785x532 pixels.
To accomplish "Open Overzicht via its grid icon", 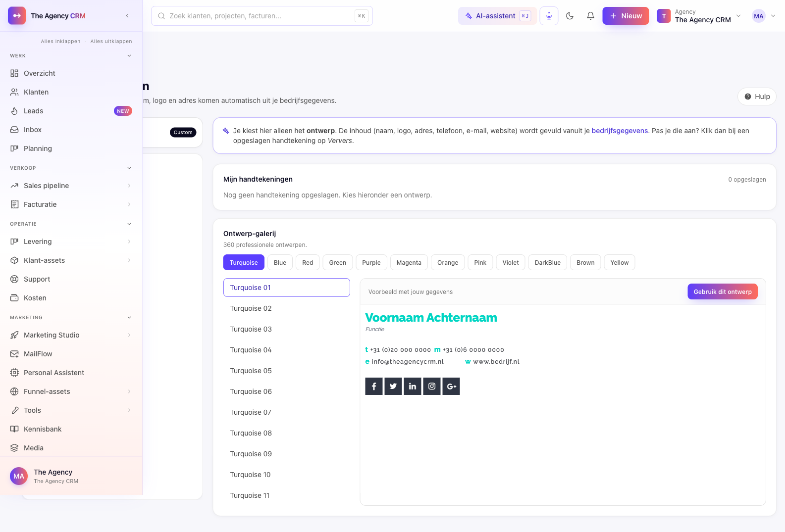I will pos(14,73).
